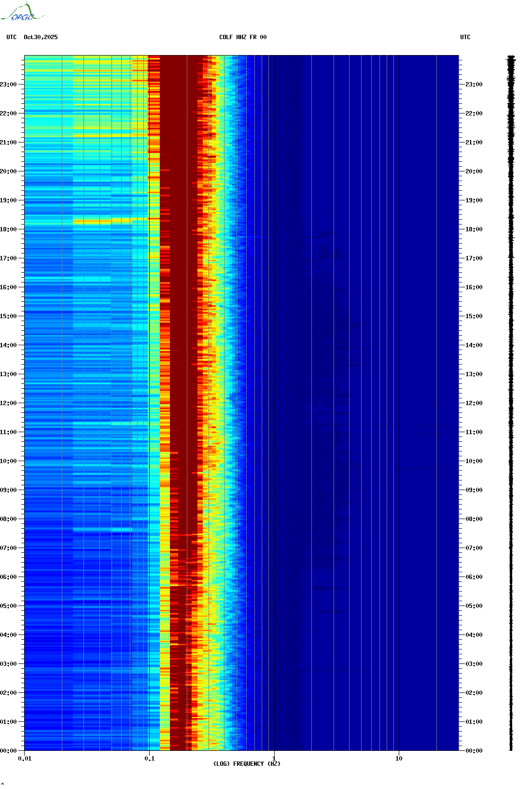Click the (LOG) FREQUENCY (HZ) axis title
The width and height of the screenshot is (532, 789).
(247, 764)
